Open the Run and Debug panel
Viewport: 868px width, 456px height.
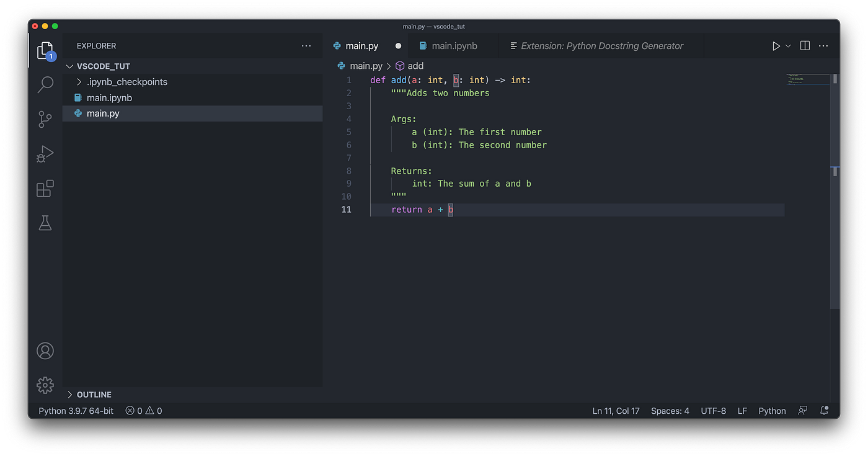click(45, 154)
